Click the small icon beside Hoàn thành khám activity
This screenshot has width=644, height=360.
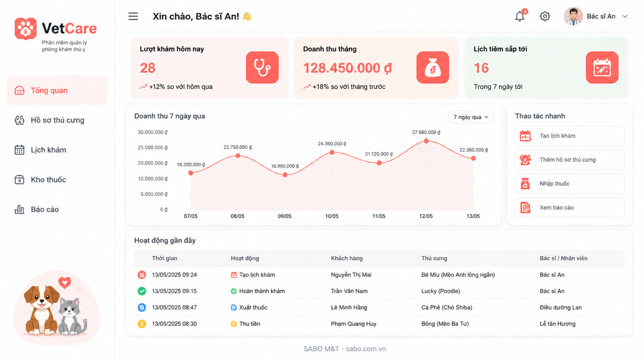[234, 291]
